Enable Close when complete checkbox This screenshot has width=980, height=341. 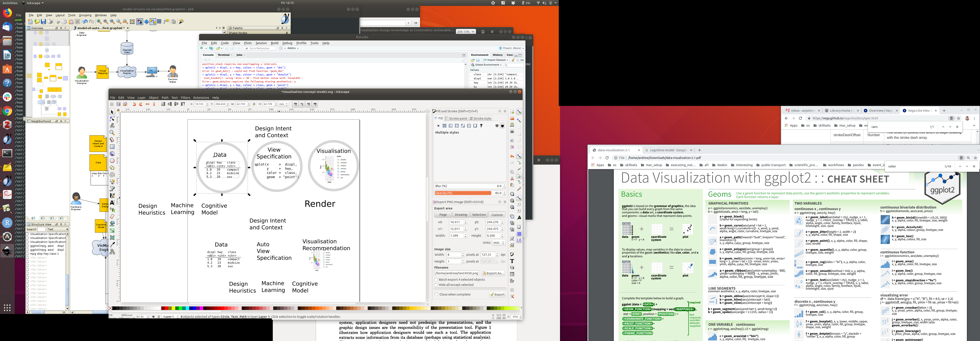[436, 294]
